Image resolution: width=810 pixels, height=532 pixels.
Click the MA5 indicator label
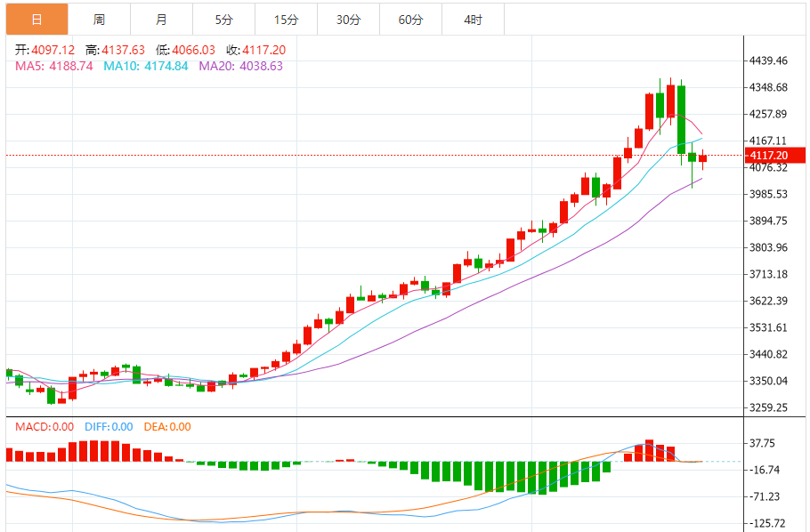[54, 66]
